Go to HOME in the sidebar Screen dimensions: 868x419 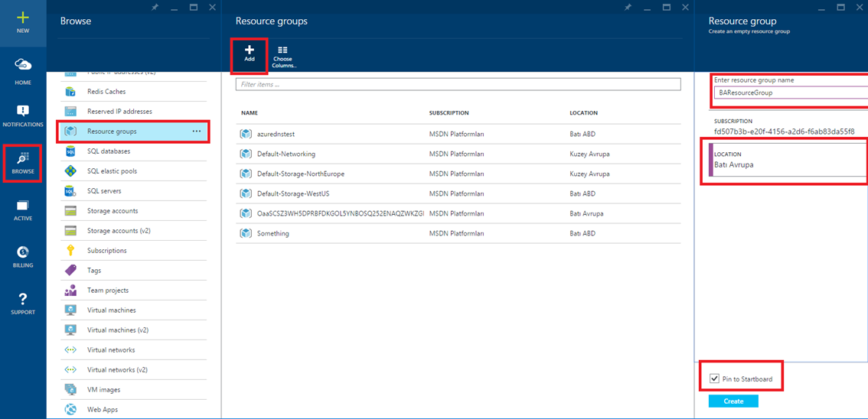23,71
